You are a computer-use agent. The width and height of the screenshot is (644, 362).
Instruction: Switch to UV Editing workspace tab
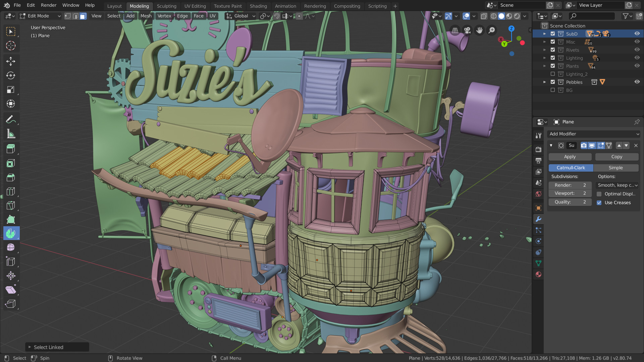point(195,6)
